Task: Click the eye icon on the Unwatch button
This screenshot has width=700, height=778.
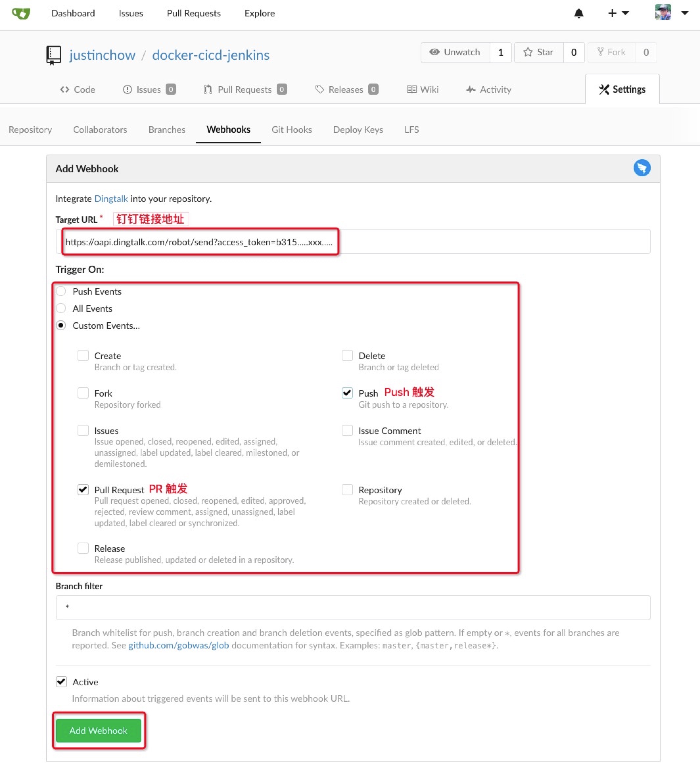Action: pos(435,52)
